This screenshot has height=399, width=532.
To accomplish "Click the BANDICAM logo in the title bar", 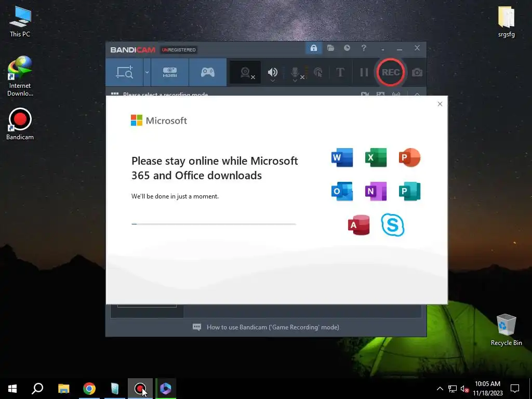I will pyautogui.click(x=132, y=50).
